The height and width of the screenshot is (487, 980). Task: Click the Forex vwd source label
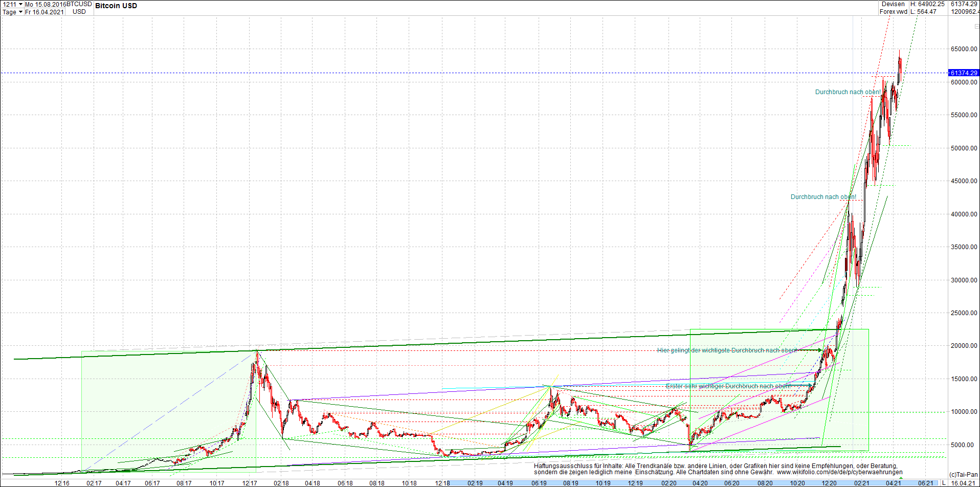pos(893,12)
